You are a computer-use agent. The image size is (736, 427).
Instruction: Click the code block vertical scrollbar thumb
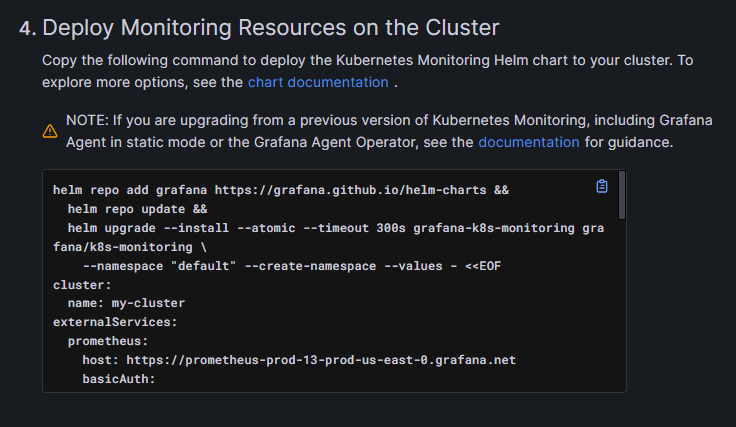coord(622,195)
